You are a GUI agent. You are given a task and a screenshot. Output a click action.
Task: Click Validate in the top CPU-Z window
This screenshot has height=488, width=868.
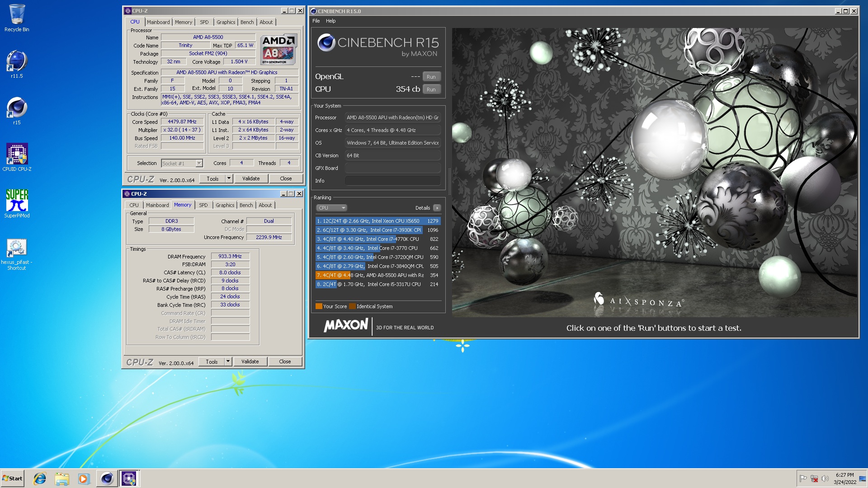point(251,178)
